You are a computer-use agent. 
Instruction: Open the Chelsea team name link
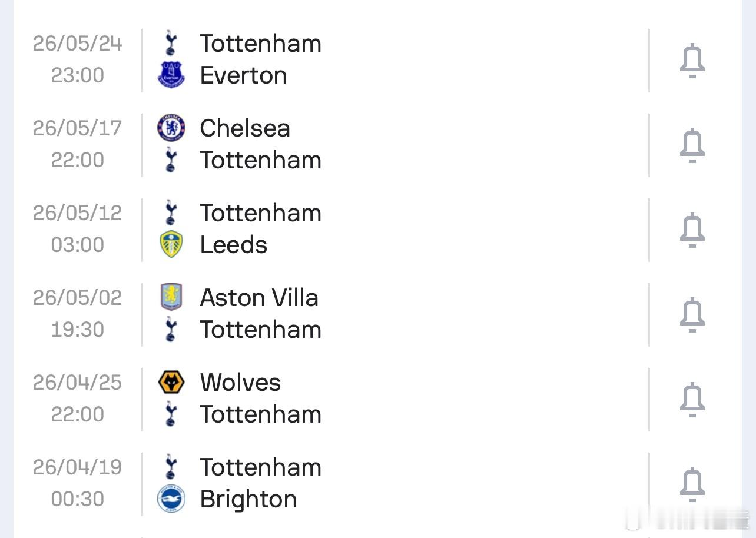coord(245,128)
